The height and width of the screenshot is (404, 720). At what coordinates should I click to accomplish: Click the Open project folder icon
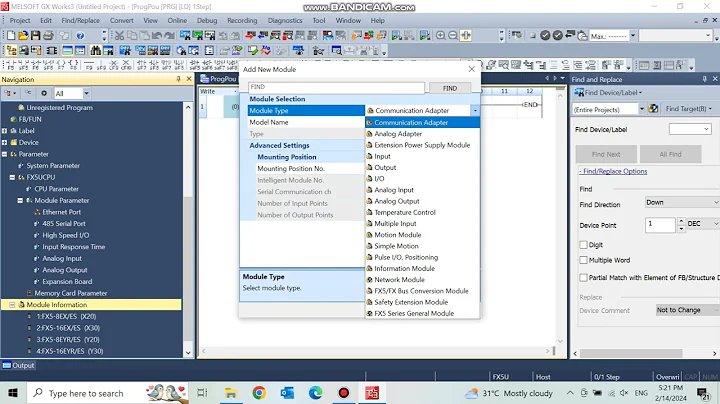click(x=23, y=35)
